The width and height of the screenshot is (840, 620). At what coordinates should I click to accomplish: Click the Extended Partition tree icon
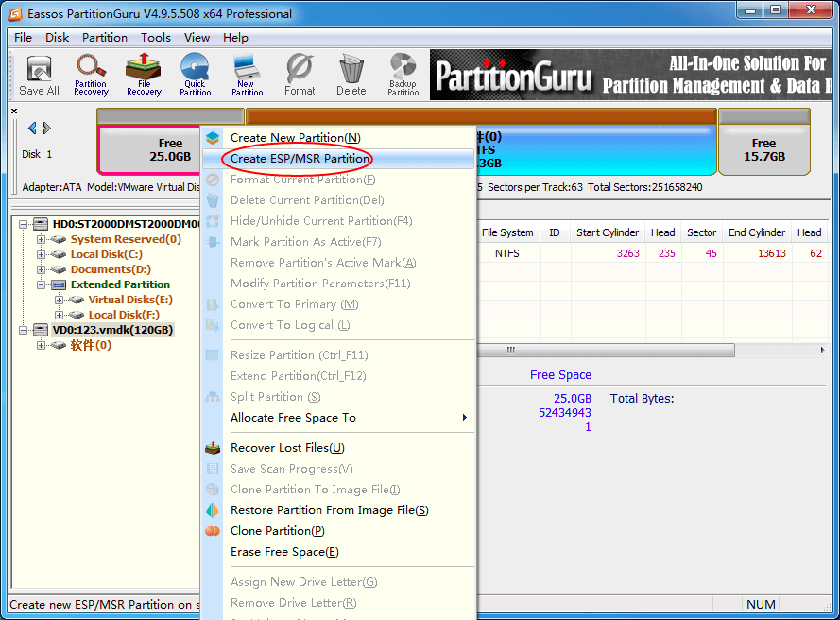coord(59,284)
